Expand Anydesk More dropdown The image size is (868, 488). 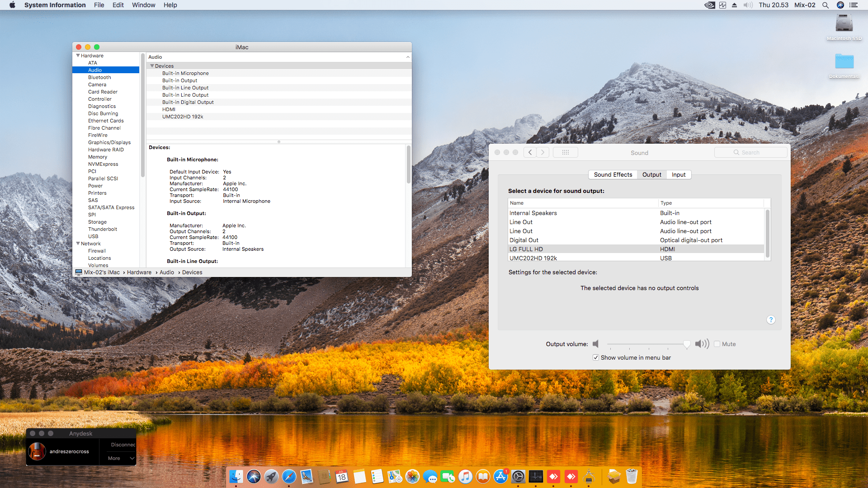click(121, 458)
